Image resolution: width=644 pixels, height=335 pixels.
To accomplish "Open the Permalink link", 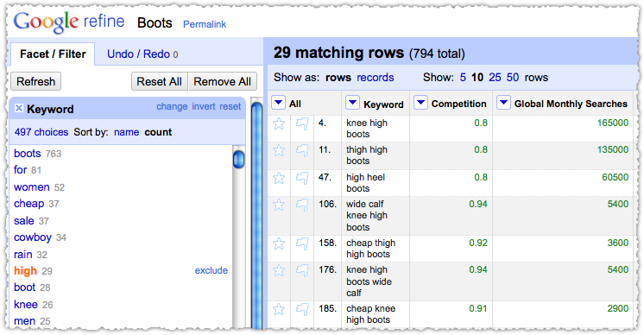I will (205, 24).
